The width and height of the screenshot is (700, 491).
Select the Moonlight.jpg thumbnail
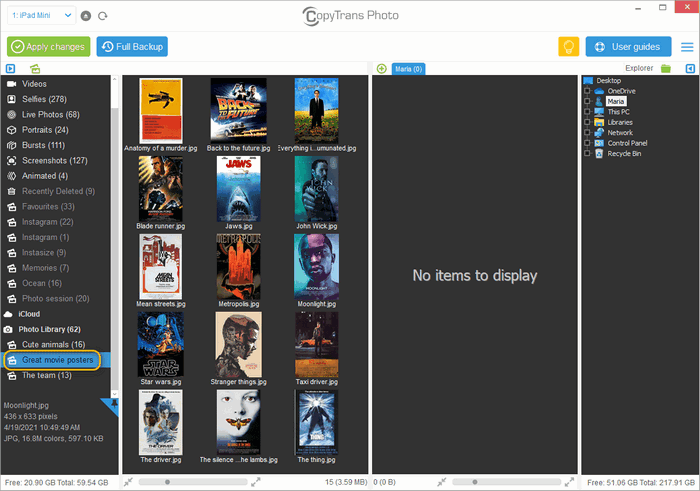coord(317,266)
